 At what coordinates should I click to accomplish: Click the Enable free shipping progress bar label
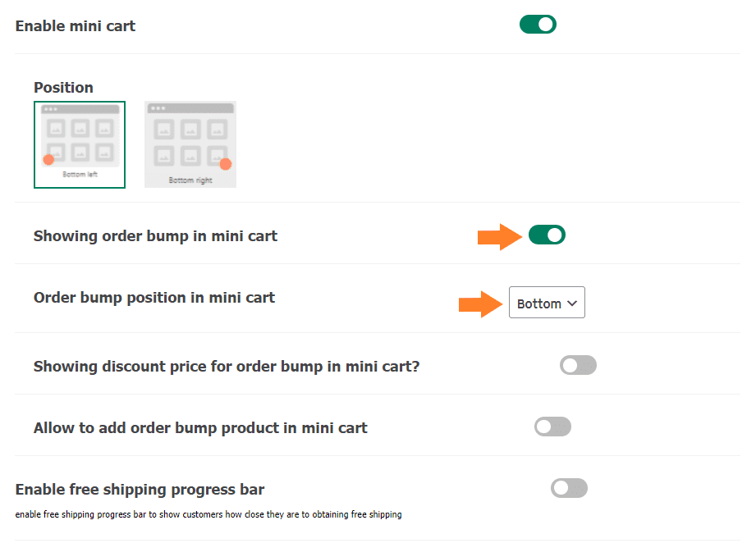coord(140,490)
